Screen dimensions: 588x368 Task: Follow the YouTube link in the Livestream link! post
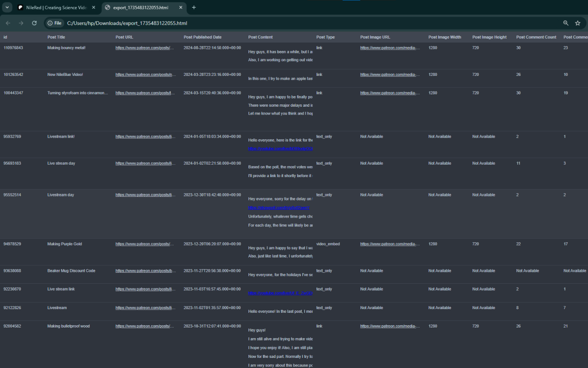[280, 149]
